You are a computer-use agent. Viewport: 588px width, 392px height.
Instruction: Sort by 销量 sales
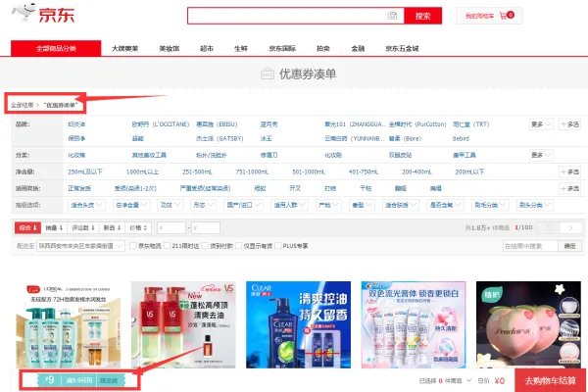[54, 227]
